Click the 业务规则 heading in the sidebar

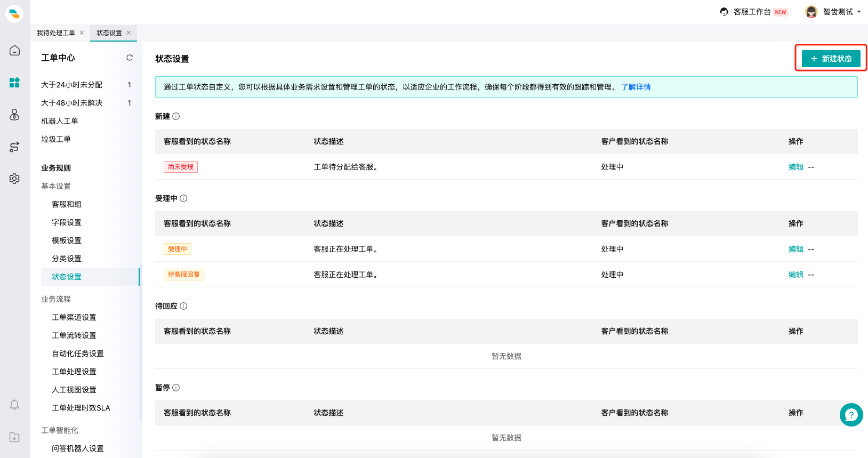point(56,168)
